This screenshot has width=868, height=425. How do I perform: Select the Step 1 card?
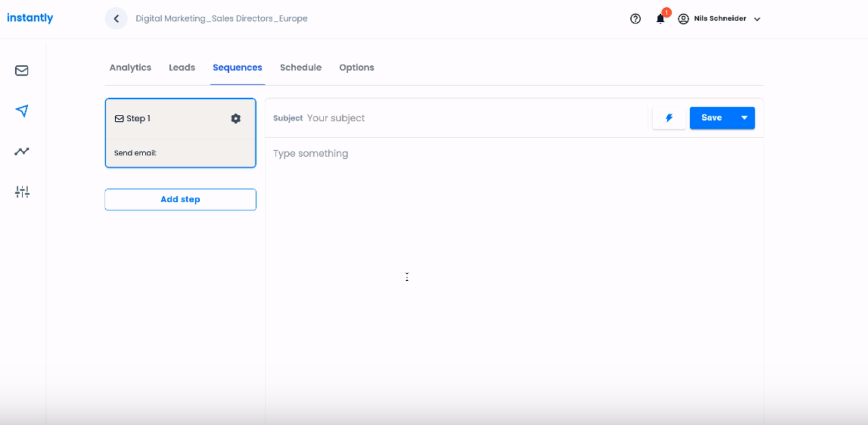pos(181,133)
